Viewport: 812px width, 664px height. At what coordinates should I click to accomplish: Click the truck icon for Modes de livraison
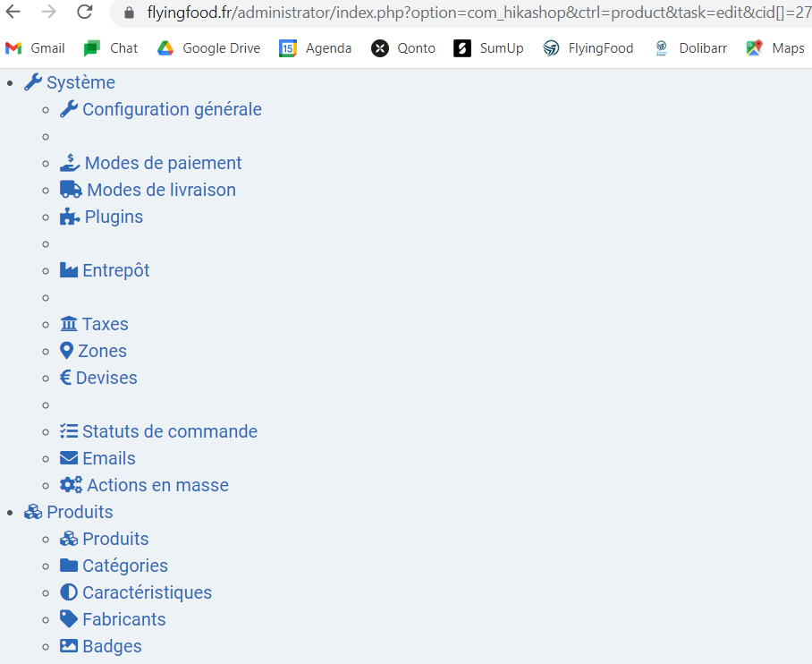pos(71,190)
